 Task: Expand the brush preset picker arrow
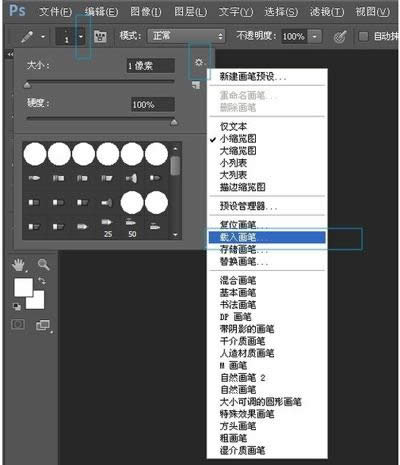81,36
